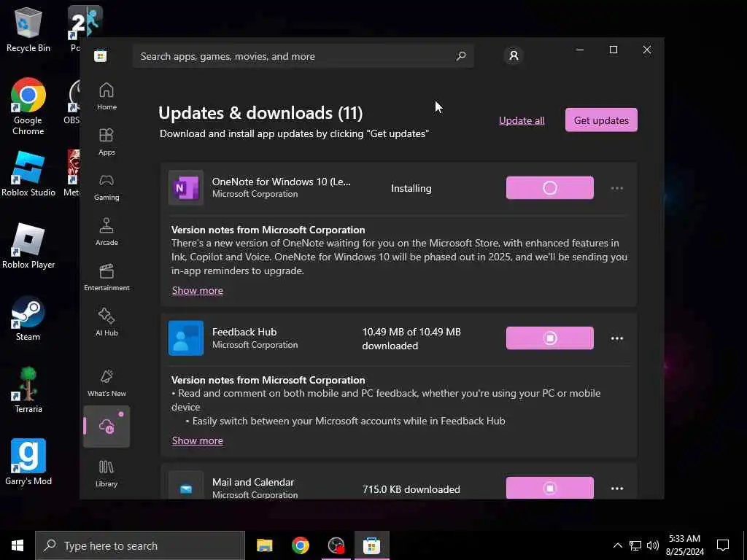Click the Updates & downloads (11) heading
Screen dimensions: 747x560
(260, 113)
